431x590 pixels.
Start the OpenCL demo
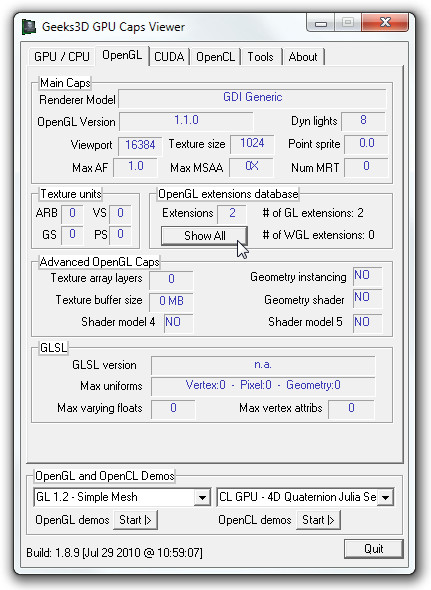click(318, 520)
